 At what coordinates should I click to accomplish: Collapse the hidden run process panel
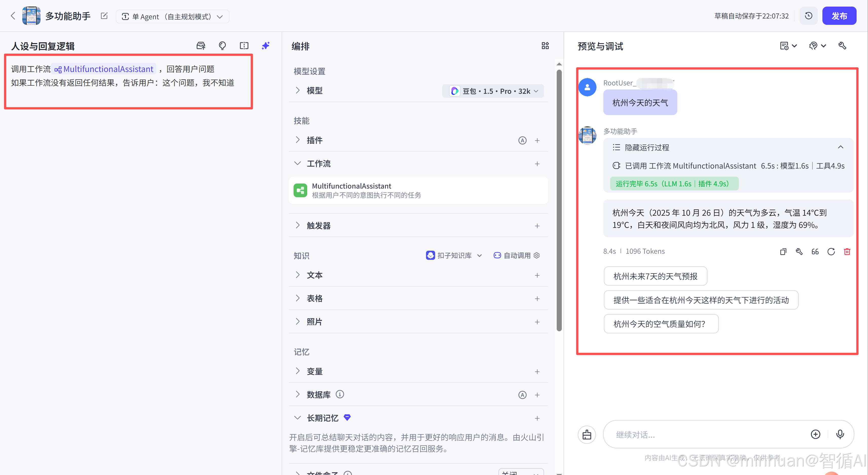(x=840, y=147)
